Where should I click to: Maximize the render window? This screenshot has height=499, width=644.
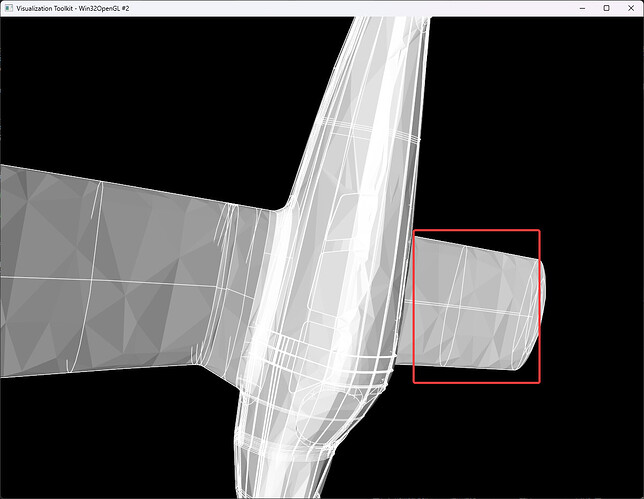click(606, 8)
